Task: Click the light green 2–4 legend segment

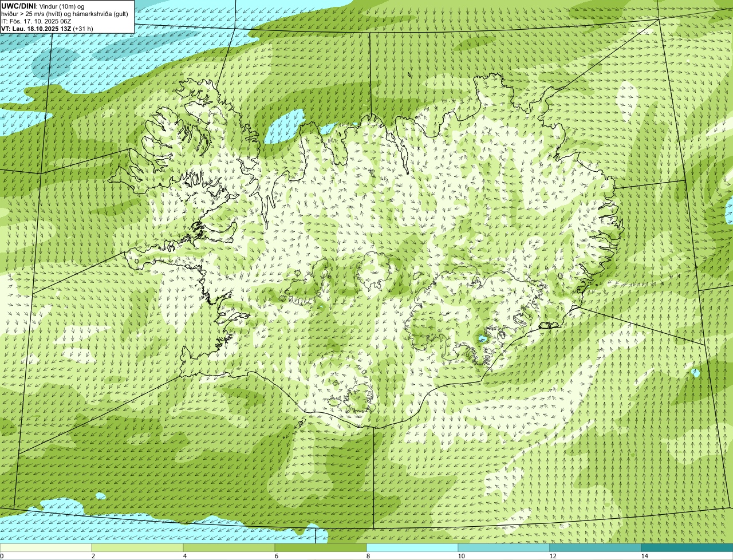Action: [137, 547]
